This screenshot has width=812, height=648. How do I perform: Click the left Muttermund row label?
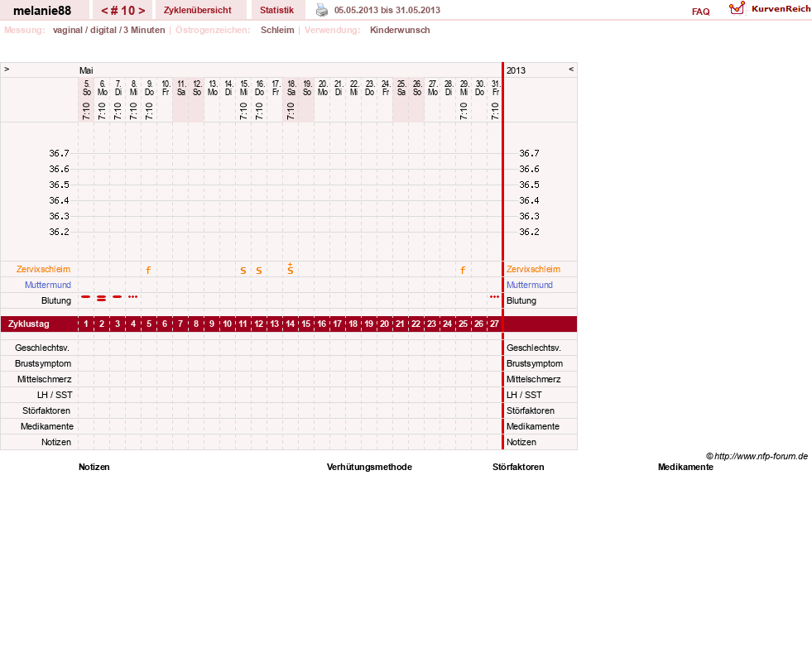(x=48, y=285)
